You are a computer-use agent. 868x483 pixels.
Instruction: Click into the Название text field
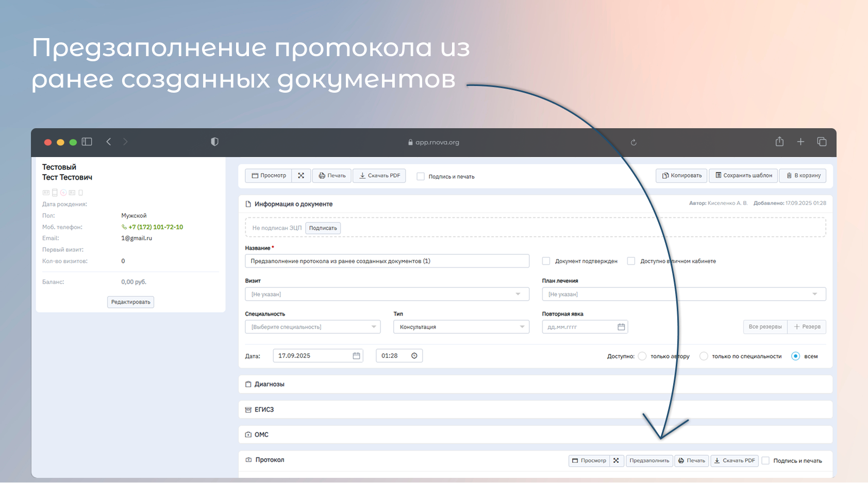(x=387, y=261)
